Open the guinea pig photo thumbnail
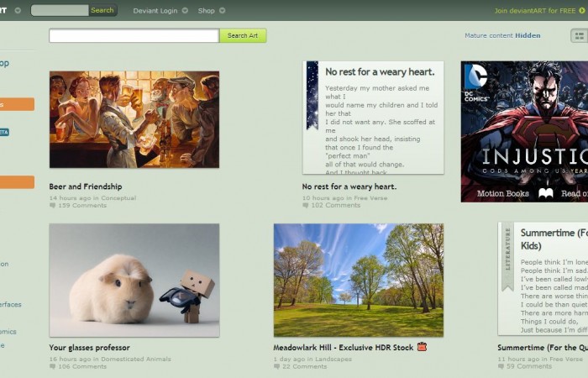 pyautogui.click(x=134, y=280)
